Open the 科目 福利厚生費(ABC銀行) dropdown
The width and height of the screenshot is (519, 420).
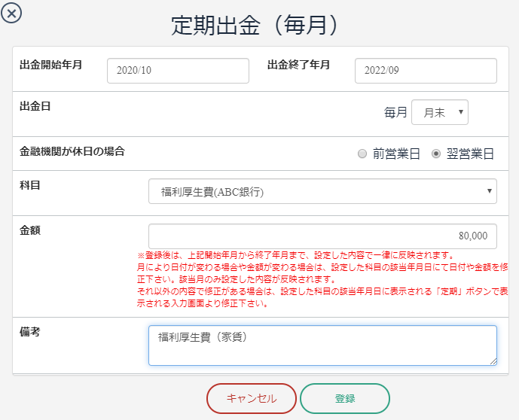(322, 191)
